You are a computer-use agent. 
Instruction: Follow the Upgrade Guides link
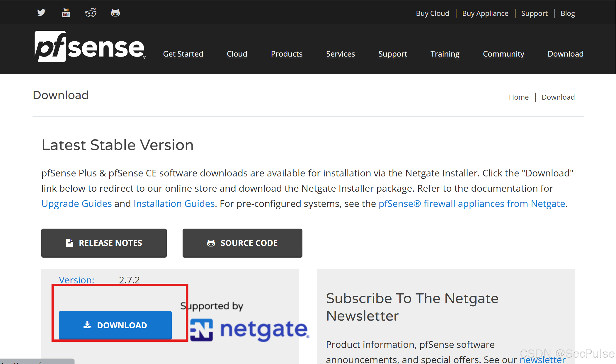[76, 203]
